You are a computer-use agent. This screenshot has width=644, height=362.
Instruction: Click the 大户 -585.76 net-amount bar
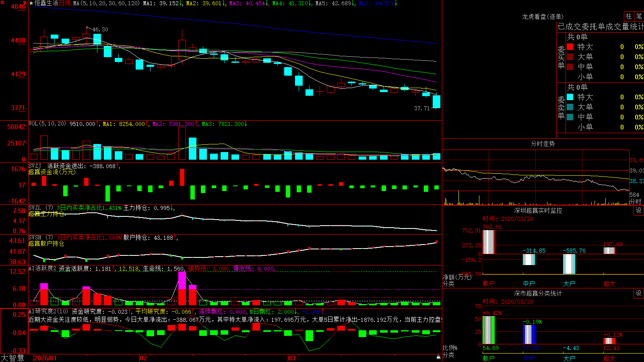pos(569,264)
